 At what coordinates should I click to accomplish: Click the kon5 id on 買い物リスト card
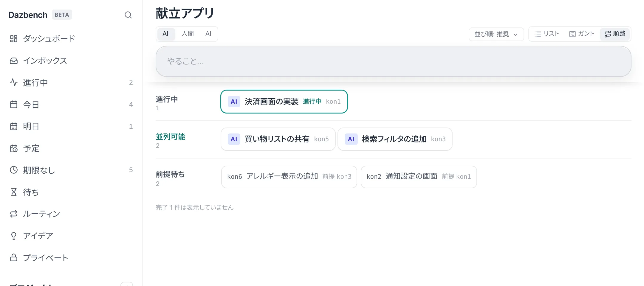321,139
